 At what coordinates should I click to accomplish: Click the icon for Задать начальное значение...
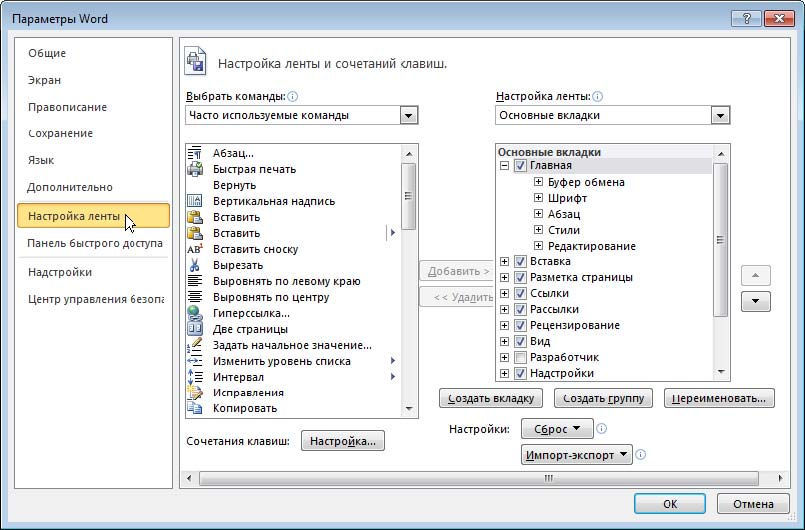coord(195,345)
